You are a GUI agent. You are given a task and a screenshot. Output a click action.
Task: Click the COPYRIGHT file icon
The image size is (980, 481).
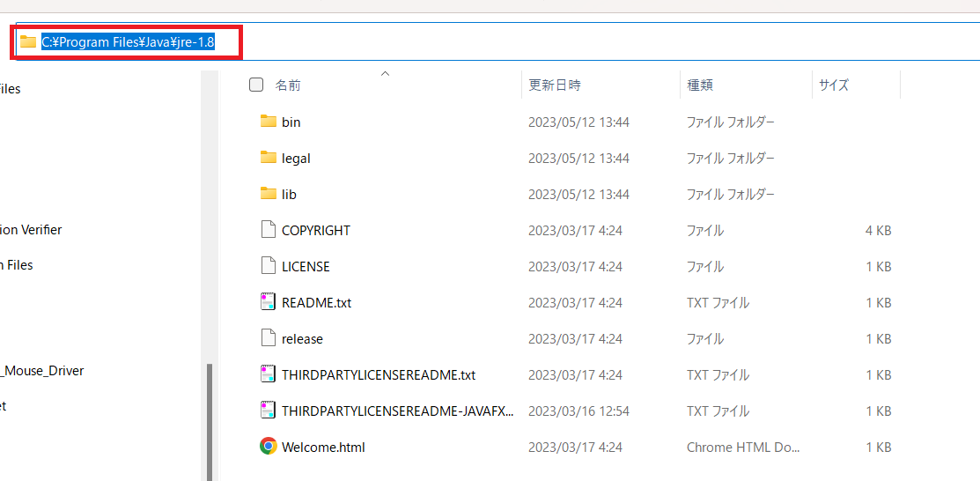pyautogui.click(x=269, y=230)
